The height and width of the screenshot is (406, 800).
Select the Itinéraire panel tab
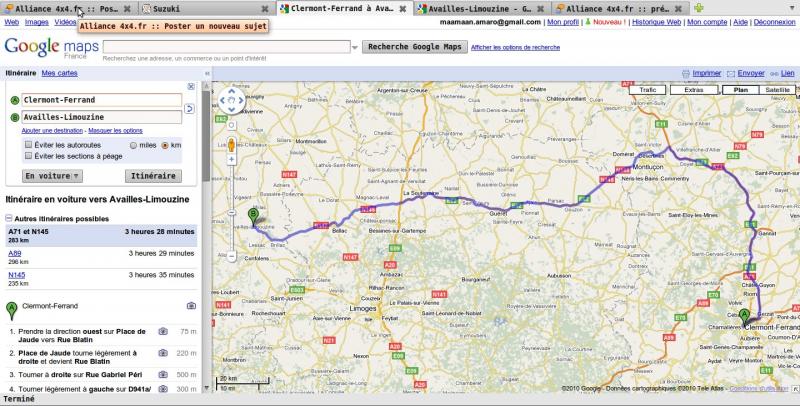pyautogui.click(x=21, y=73)
